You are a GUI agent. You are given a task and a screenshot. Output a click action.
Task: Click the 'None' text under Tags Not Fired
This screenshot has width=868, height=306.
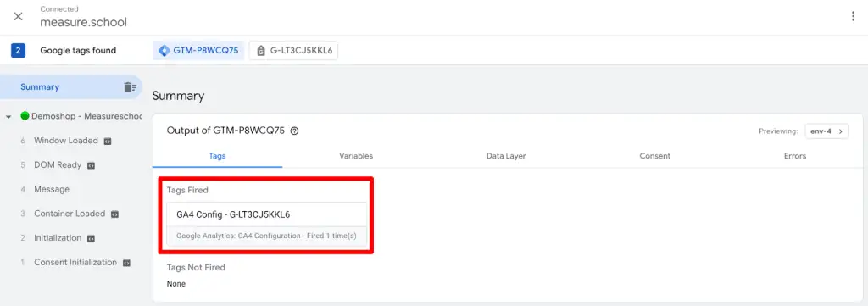click(176, 284)
